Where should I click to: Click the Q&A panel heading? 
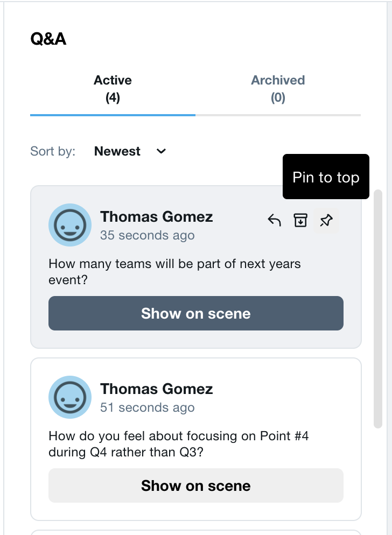tap(48, 39)
